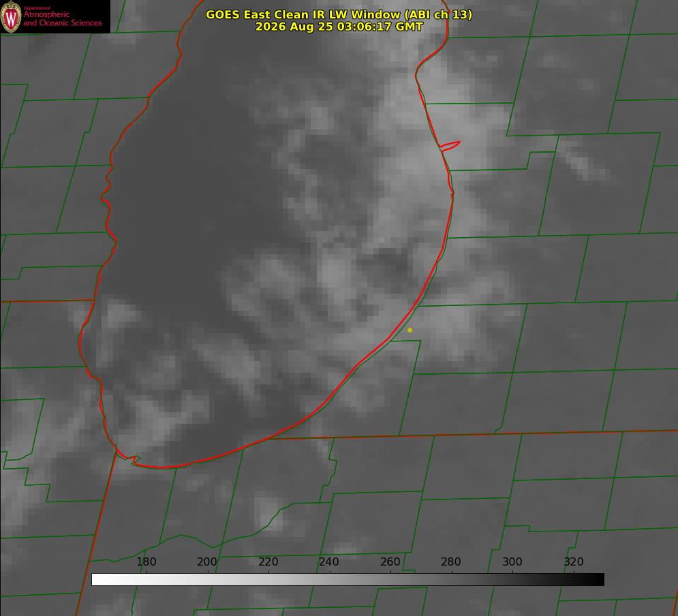Click the red notch at the lake's southern tip
Viewport: 678px width, 616px height.
click(x=134, y=460)
